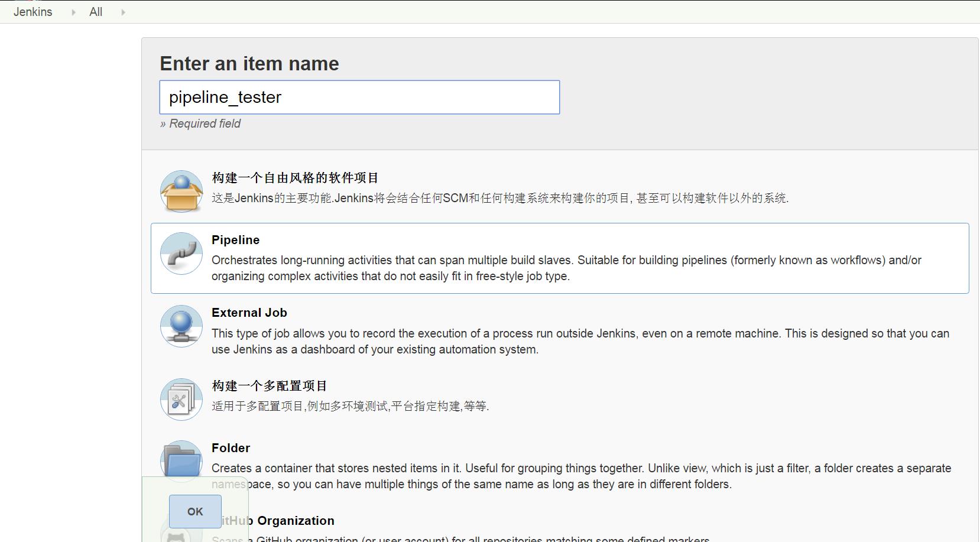Choose 构建一个多配置项目 title
The image size is (980, 542).
tap(270, 386)
